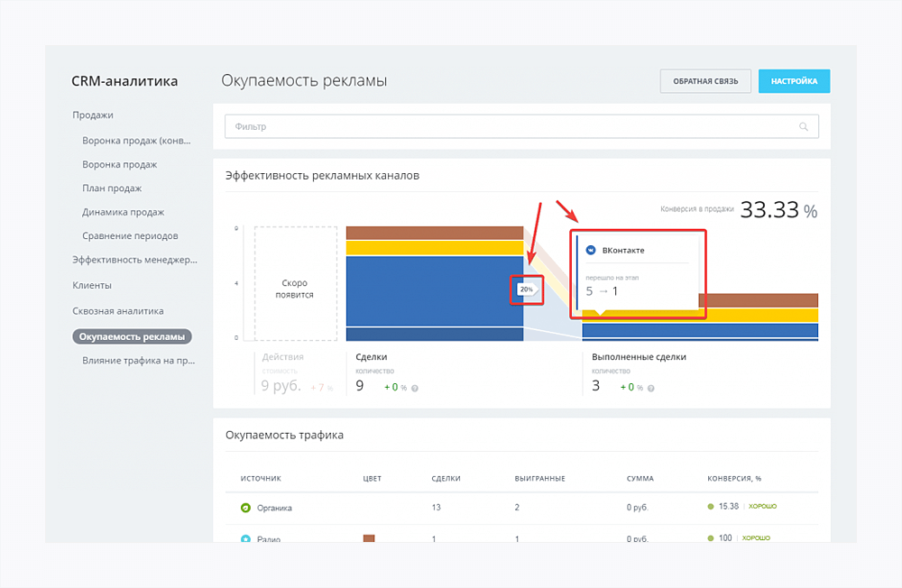The height and width of the screenshot is (588, 902).
Task: Go to Сравнение периодов report
Action: coord(130,236)
